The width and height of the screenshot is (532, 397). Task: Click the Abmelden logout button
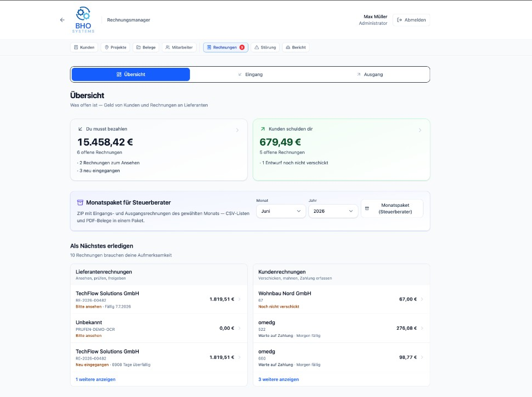[411, 20]
